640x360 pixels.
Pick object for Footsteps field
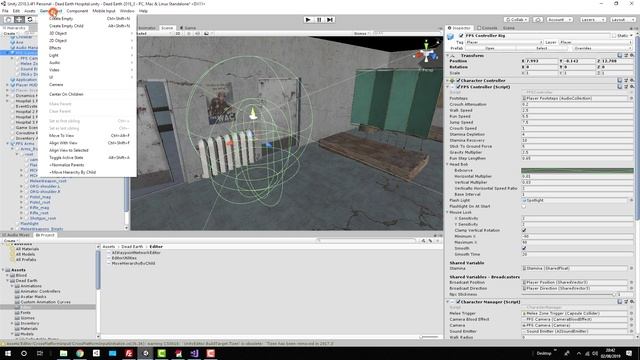click(x=631, y=98)
